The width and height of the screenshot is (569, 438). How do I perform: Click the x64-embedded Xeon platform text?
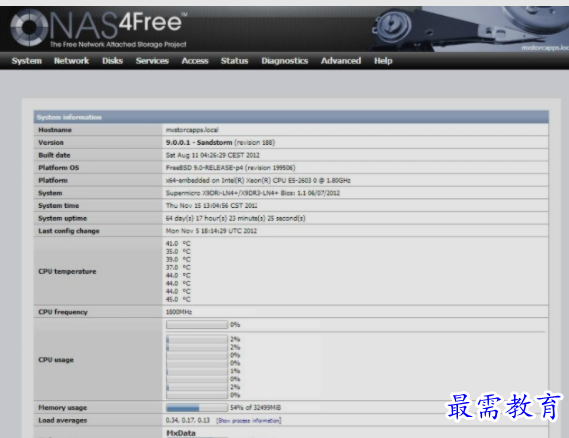(258, 180)
